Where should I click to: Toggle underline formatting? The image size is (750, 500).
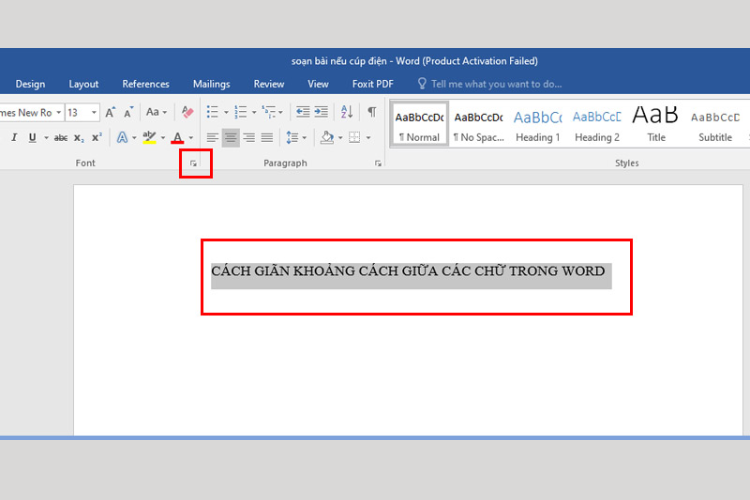click(32, 138)
